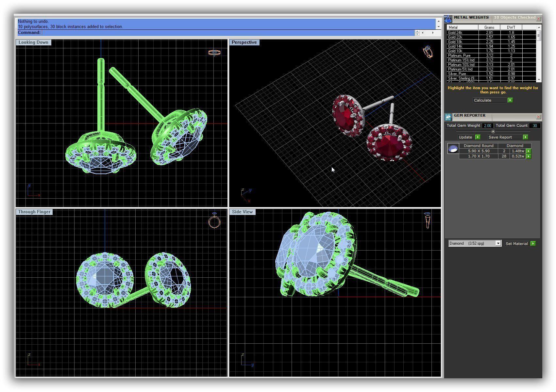Click green arrow for 0.52tw gem row

[x=529, y=156]
